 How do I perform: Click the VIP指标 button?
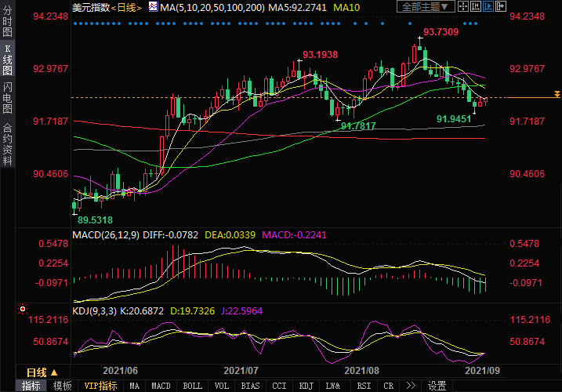tap(100, 386)
